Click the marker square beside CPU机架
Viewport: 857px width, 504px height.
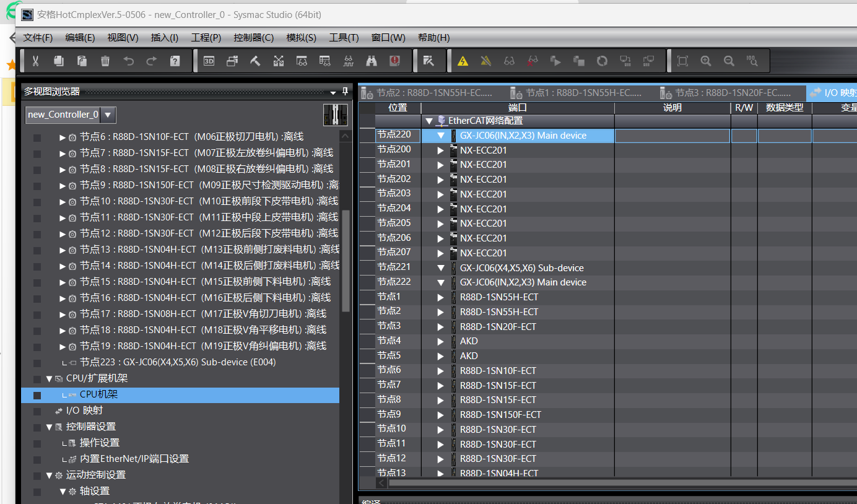[37, 395]
